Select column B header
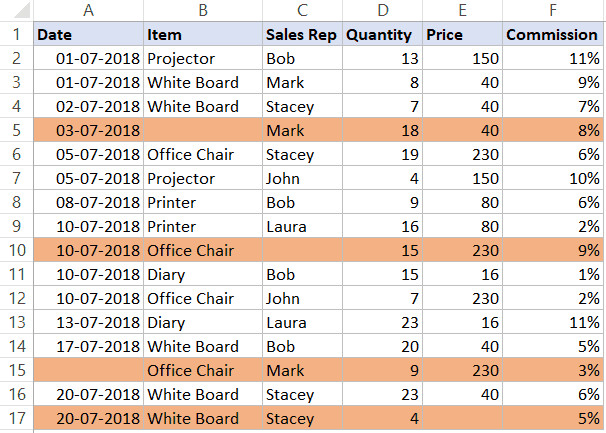The image size is (606, 433). click(203, 10)
